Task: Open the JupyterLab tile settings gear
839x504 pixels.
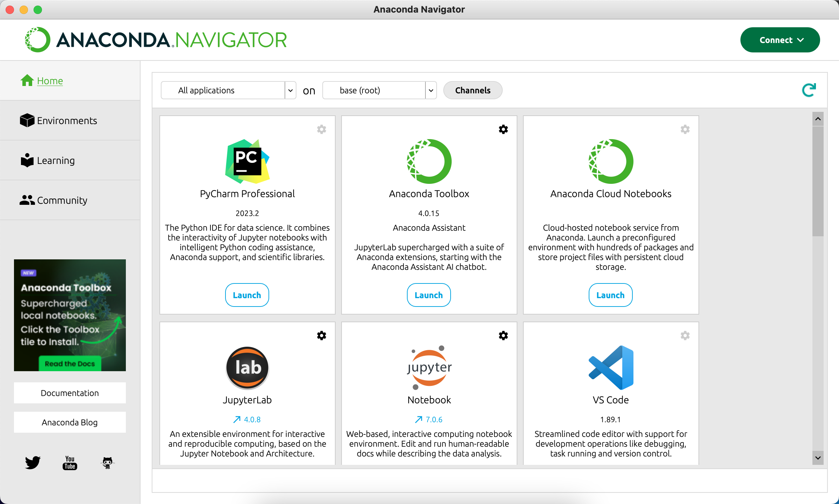Action: pyautogui.click(x=322, y=336)
